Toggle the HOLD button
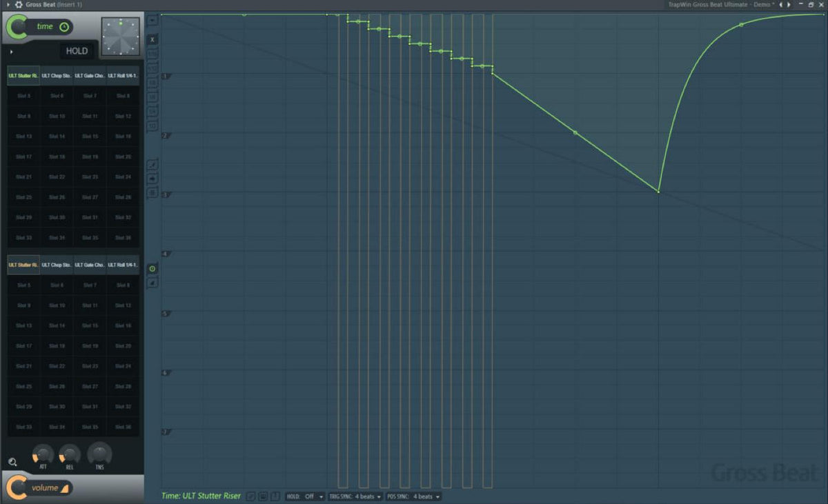 [77, 51]
